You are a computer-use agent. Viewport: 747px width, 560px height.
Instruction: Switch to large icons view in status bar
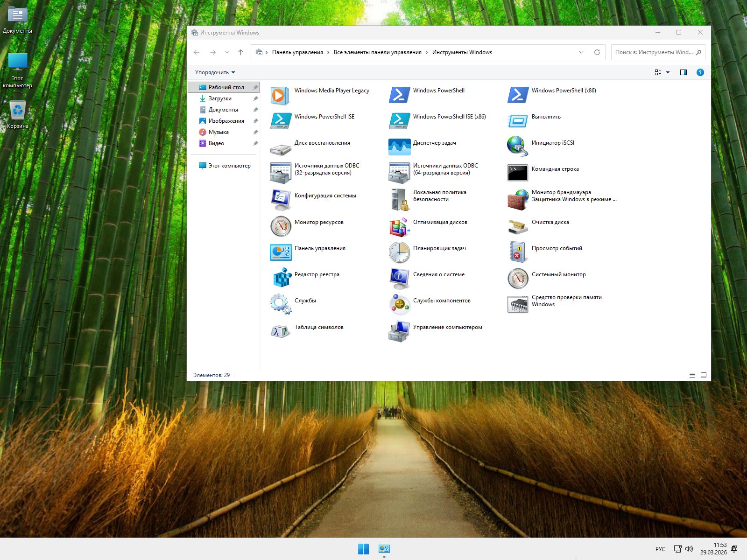click(704, 375)
